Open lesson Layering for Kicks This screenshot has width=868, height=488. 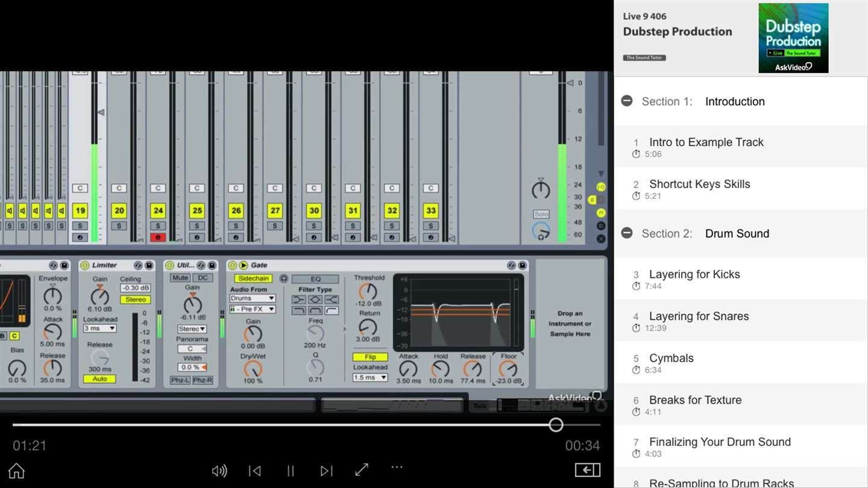741,278
